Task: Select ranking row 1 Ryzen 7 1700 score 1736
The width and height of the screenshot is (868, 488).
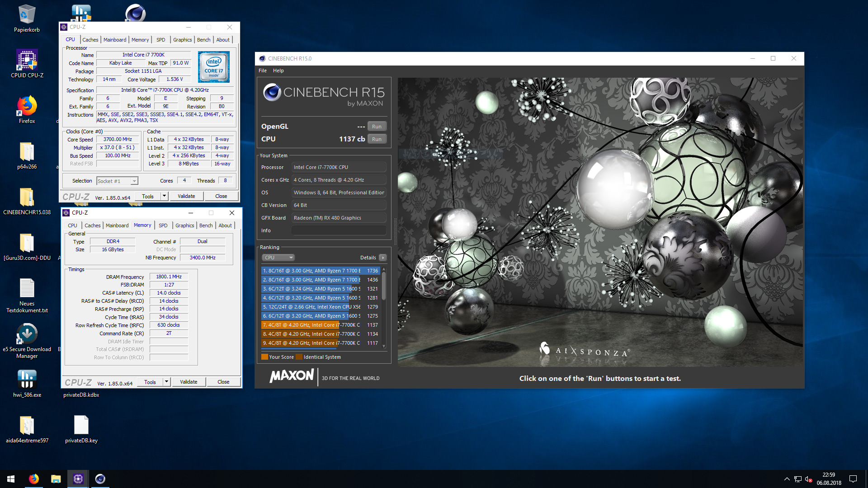Action: (x=321, y=271)
